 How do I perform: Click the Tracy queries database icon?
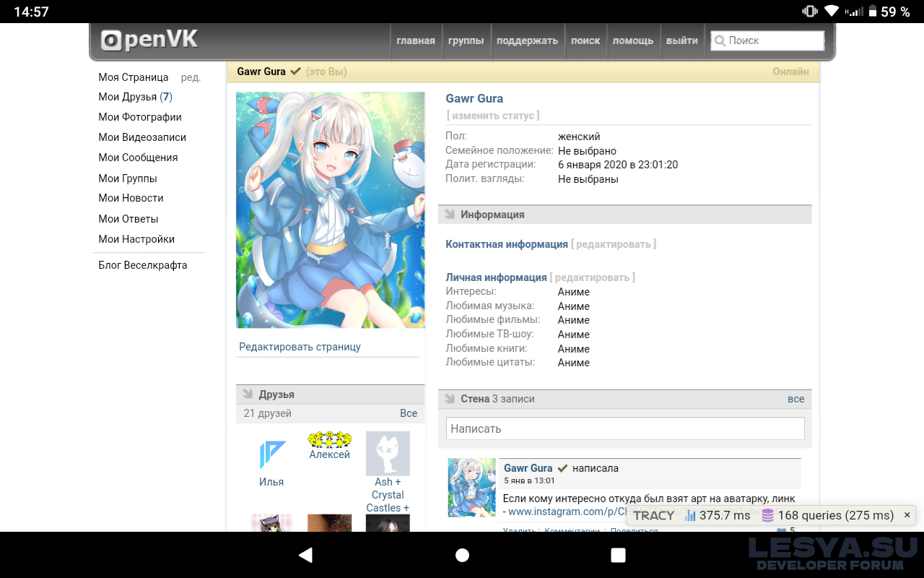pyautogui.click(x=767, y=515)
